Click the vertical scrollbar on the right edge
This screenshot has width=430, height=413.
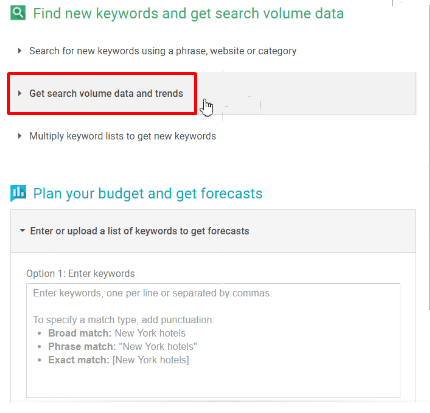point(428,157)
